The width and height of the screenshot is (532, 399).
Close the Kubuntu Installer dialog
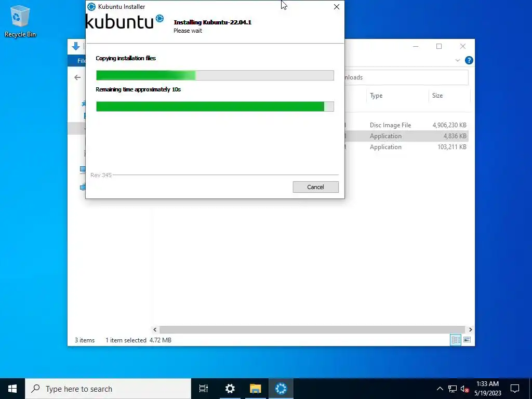[336, 7]
